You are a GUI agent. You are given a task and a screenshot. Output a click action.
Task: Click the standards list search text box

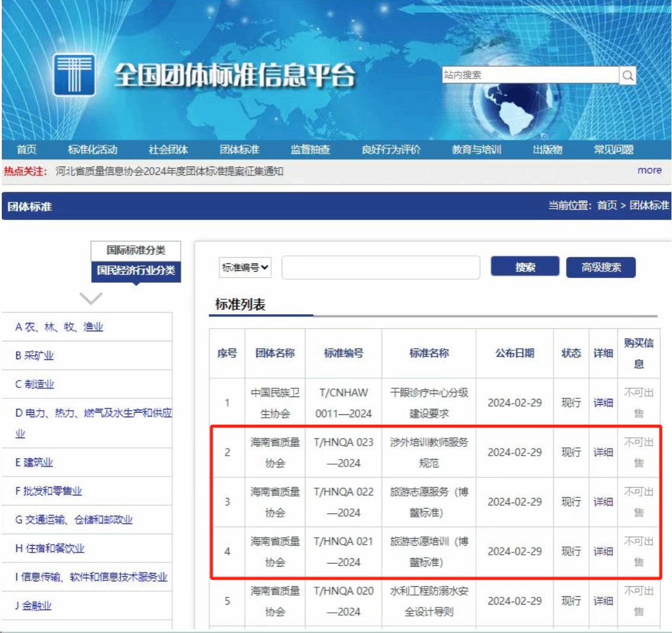(x=380, y=268)
